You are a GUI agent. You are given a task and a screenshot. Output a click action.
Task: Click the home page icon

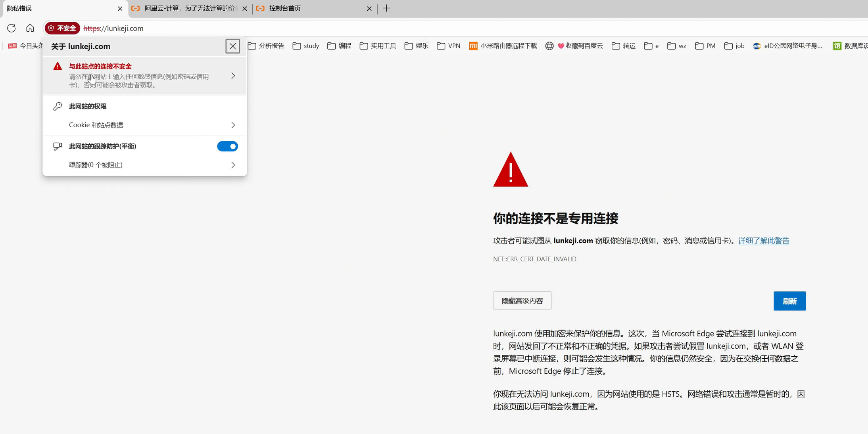click(x=30, y=28)
